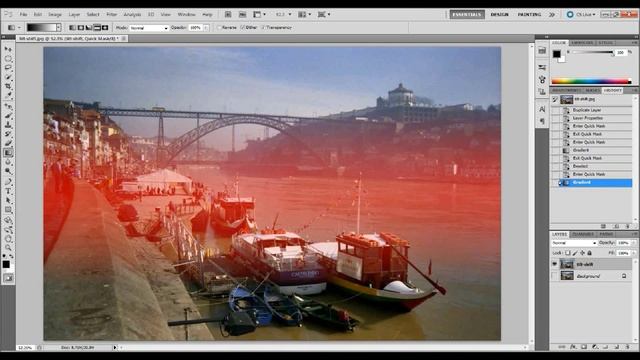Toggle the Transparency checkbox

click(x=263, y=28)
